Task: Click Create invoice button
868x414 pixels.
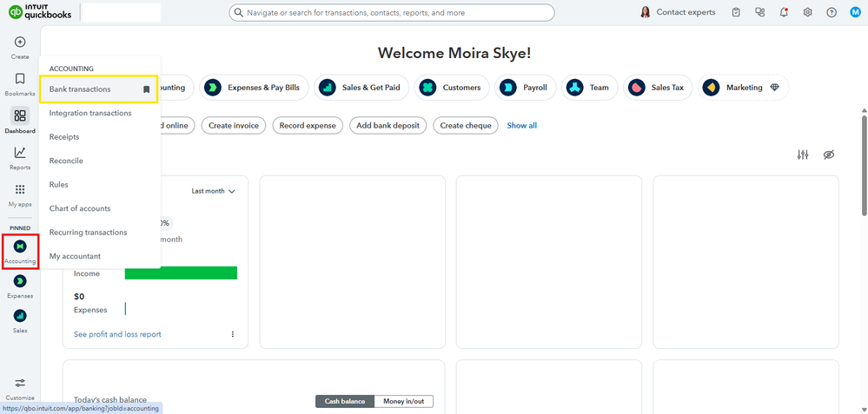Action: [234, 126]
